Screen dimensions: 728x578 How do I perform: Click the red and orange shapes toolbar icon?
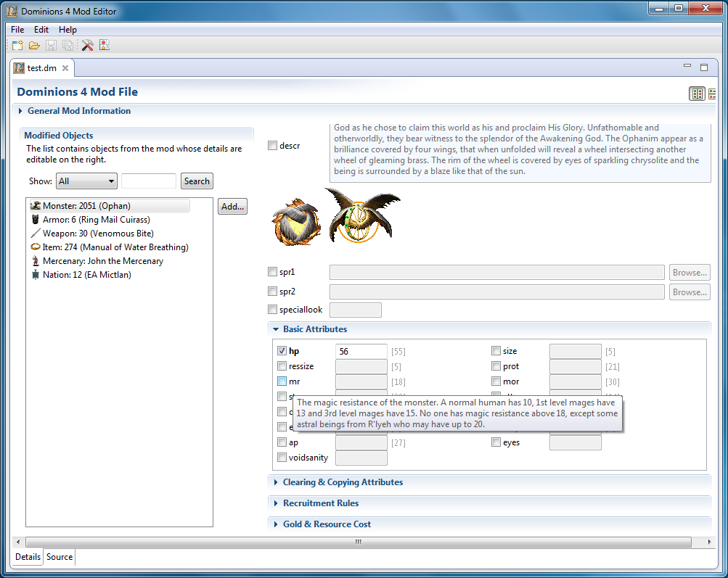pyautogui.click(x=105, y=45)
